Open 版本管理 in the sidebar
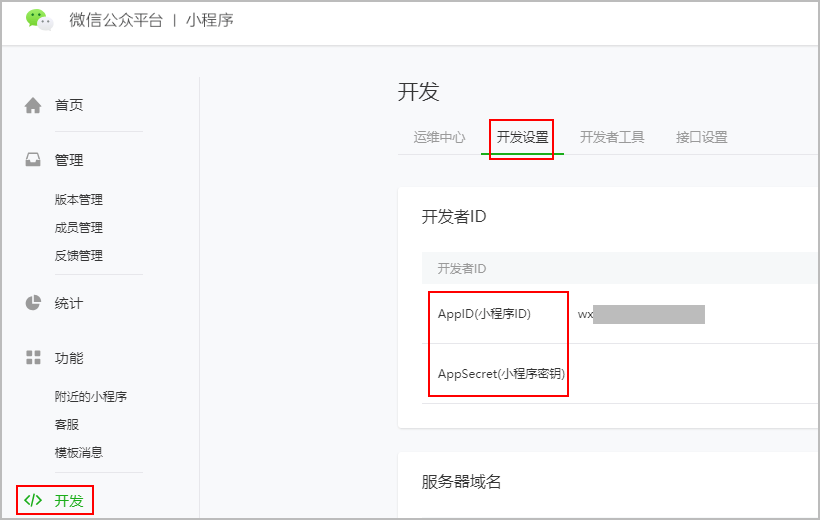 (x=79, y=200)
